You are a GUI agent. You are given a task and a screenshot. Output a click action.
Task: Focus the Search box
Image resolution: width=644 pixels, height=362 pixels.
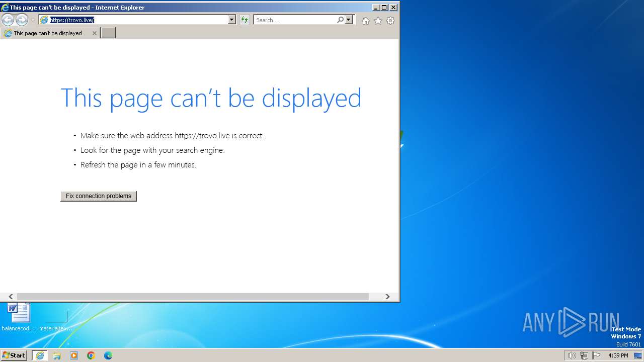click(x=295, y=20)
